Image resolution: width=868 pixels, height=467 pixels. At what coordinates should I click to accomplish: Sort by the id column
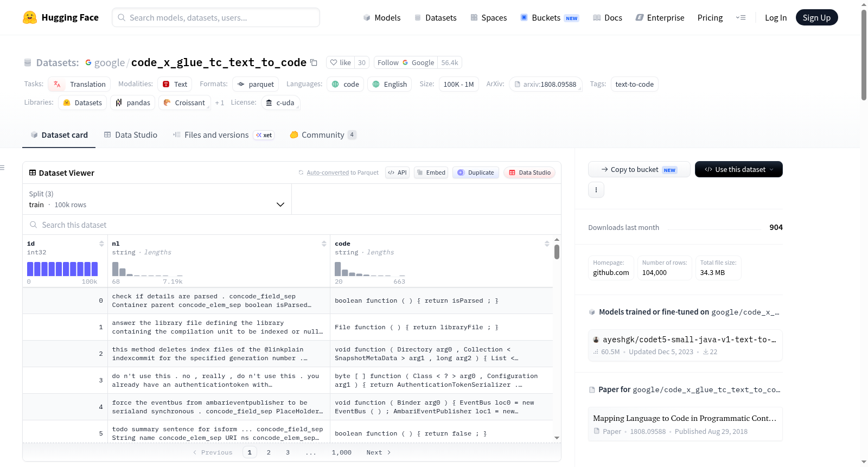(101, 244)
